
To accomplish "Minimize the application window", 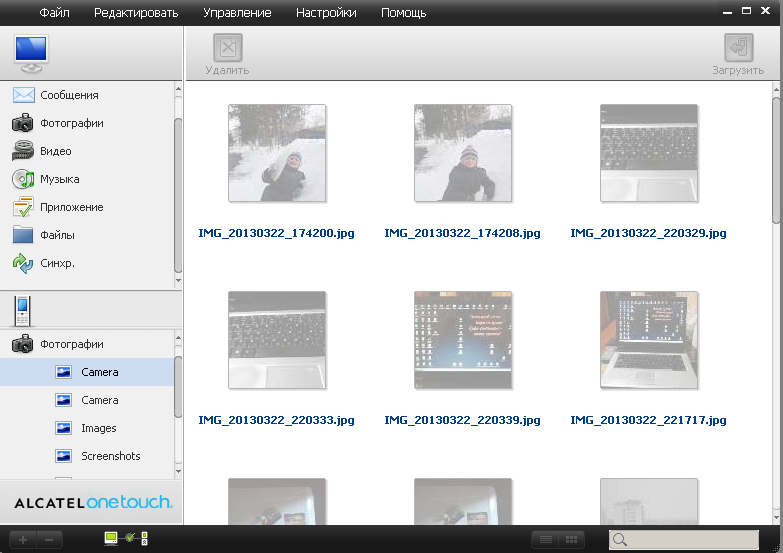I will 727,12.
